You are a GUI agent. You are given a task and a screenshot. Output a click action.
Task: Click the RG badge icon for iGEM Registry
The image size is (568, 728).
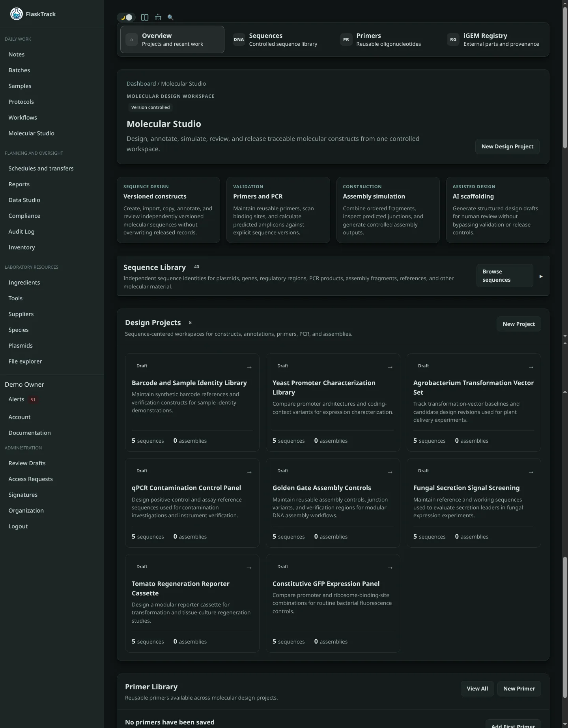point(453,39)
